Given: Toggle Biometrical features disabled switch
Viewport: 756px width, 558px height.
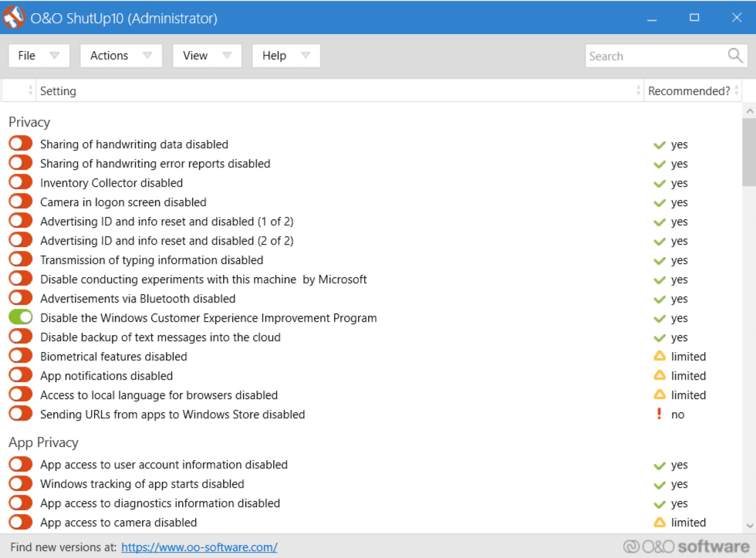Looking at the screenshot, I should [x=20, y=356].
